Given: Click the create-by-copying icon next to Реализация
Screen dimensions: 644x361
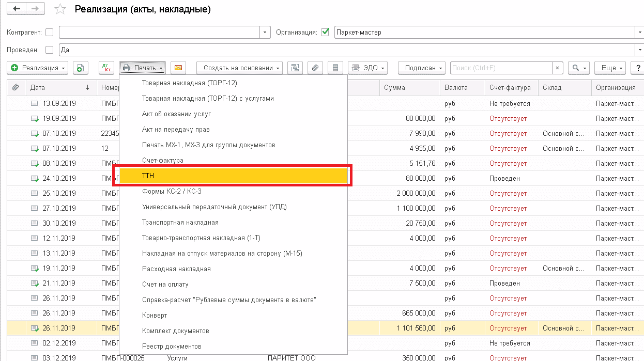Looking at the screenshot, I should pyautogui.click(x=80, y=68).
